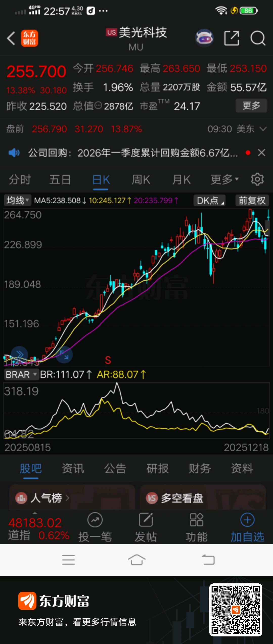Tap the back arrow icon
Screen dimensions: 273x644
click(11, 38)
